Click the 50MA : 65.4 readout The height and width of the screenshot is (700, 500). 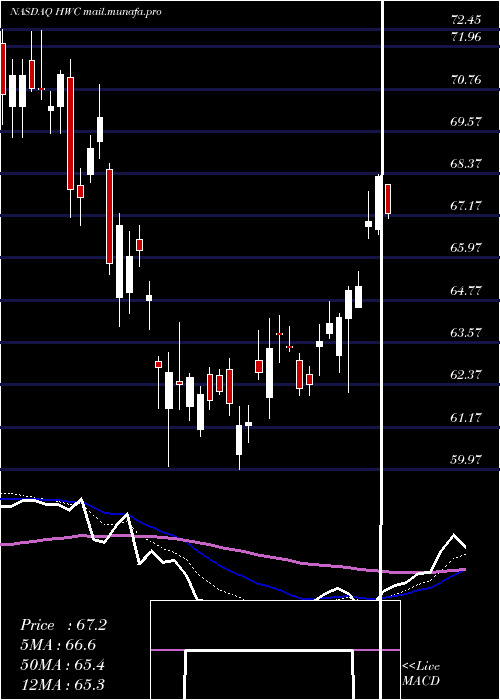62,665
